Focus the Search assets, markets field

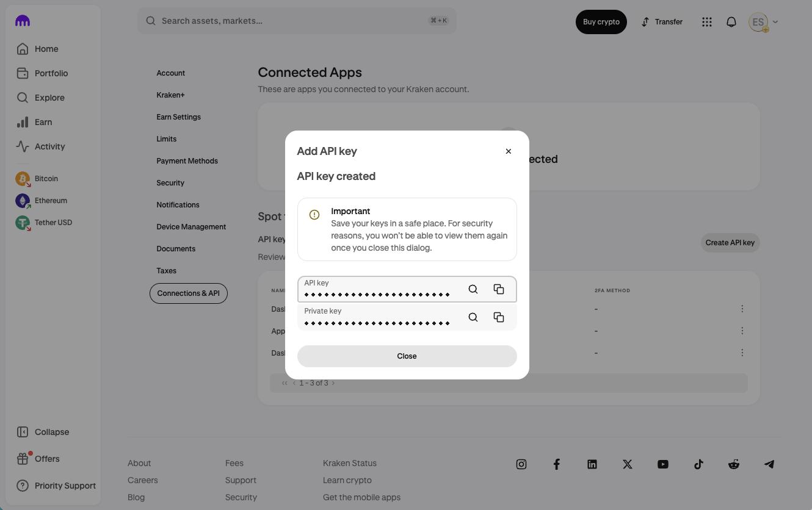pyautogui.click(x=297, y=21)
